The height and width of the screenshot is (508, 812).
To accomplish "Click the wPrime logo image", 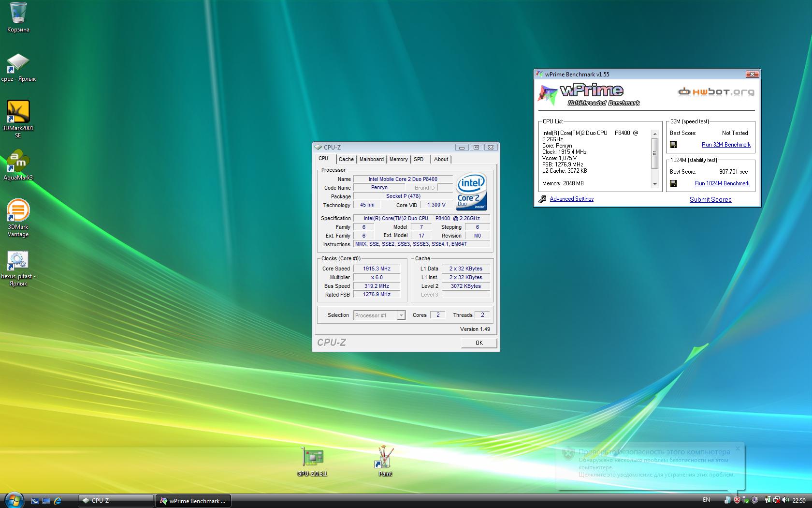I will point(589,95).
